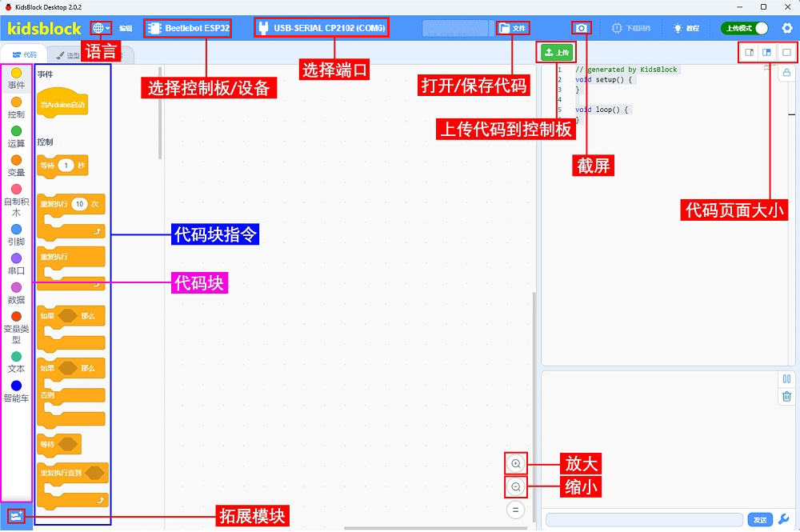Select the smart car category circle
The image size is (800, 532).
tap(16, 385)
